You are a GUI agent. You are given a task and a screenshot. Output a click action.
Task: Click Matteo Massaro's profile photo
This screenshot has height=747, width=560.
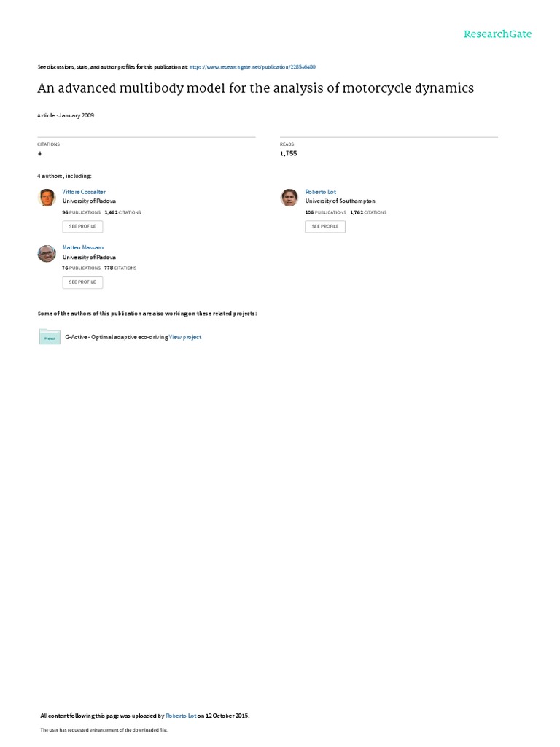[47, 253]
